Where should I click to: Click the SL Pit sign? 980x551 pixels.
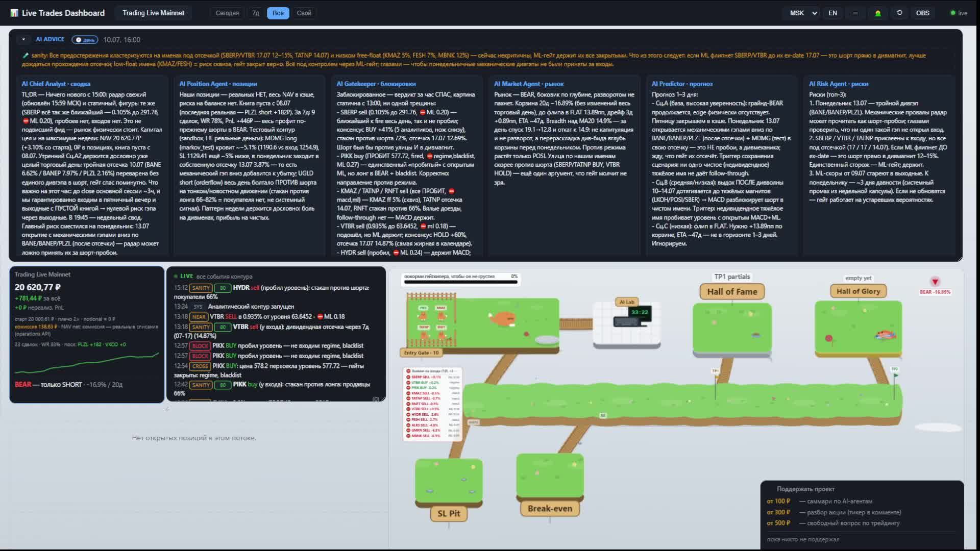[x=449, y=513]
